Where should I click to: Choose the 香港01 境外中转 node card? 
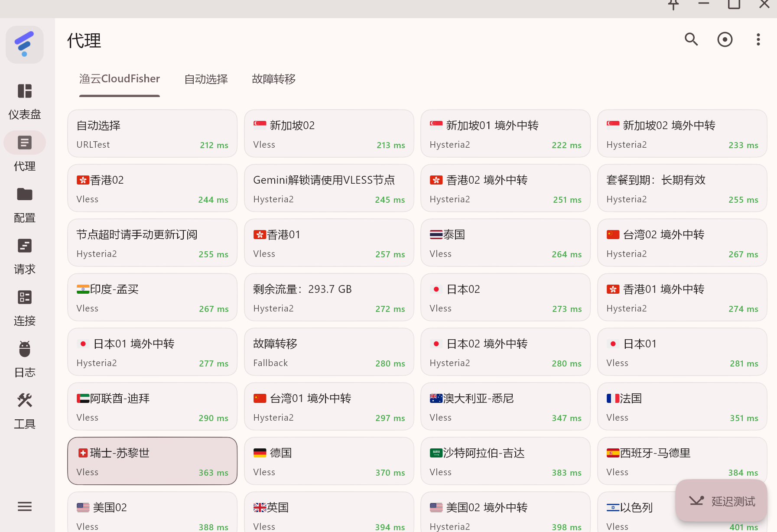[x=682, y=297]
